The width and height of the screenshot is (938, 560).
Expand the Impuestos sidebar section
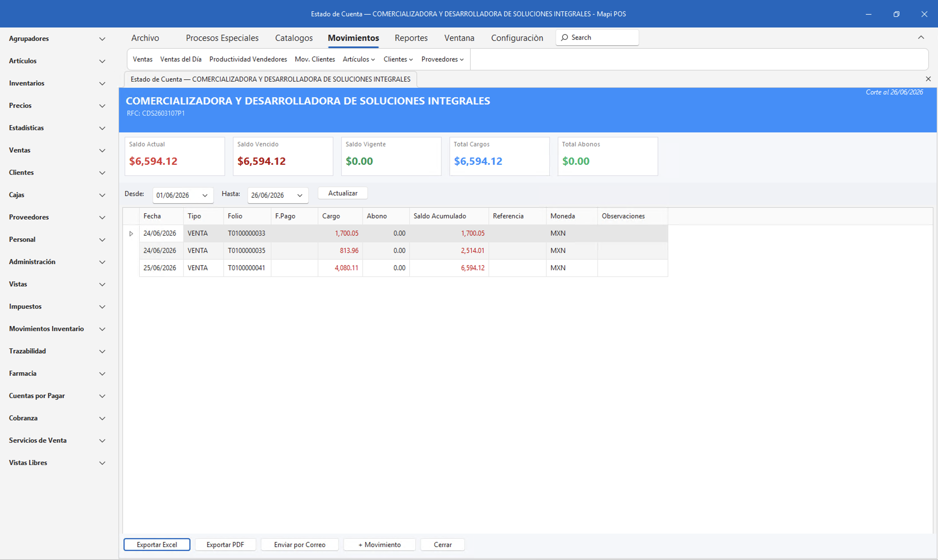point(102,307)
